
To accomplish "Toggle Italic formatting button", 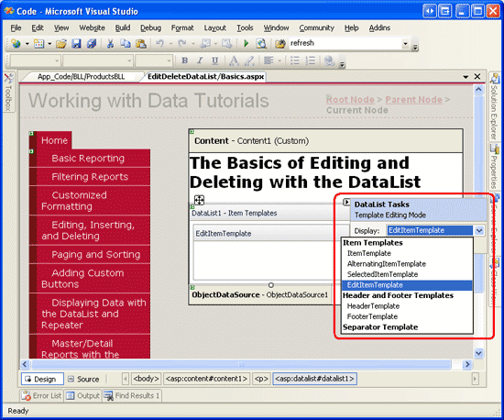I will pyautogui.click(x=200, y=61).
